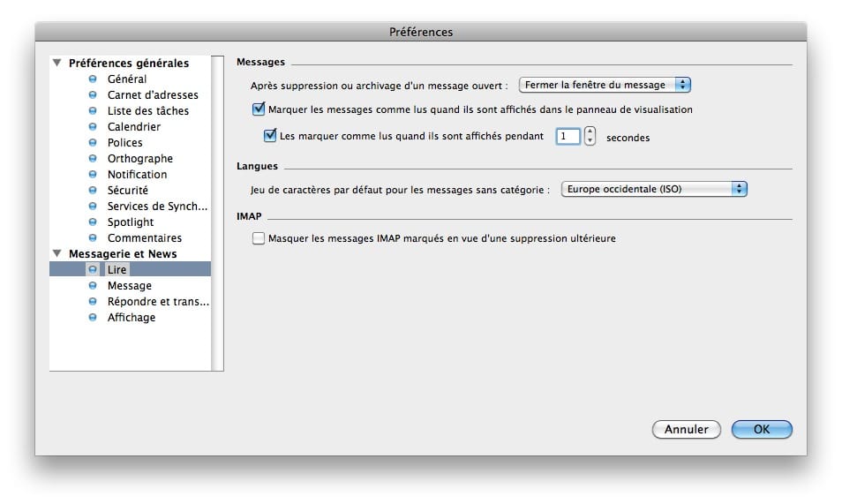Click the bullet icon beside Services de Synch...
Image resolution: width=842 pixels, height=504 pixels.
coord(93,206)
